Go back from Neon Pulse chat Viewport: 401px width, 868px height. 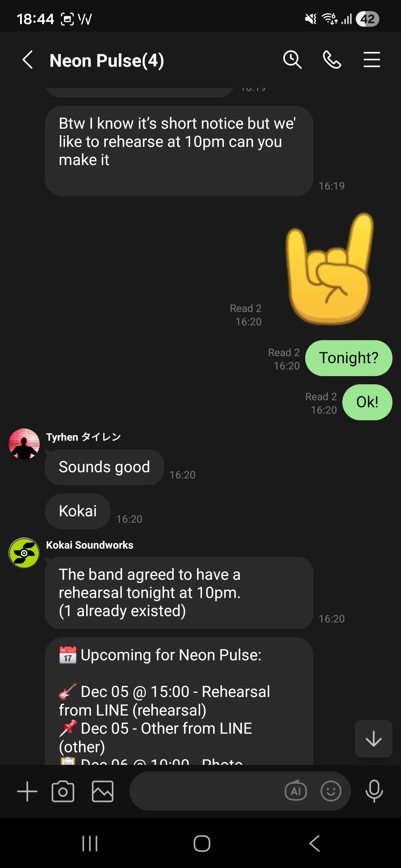pos(28,60)
